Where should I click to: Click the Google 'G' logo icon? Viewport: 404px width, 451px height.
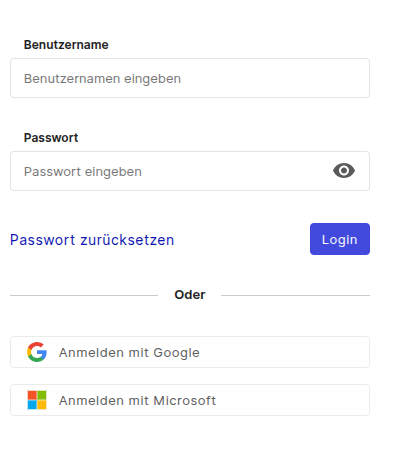[x=37, y=352]
